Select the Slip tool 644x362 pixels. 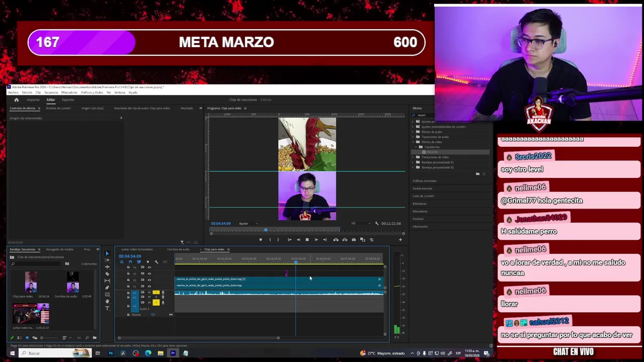tap(107, 281)
